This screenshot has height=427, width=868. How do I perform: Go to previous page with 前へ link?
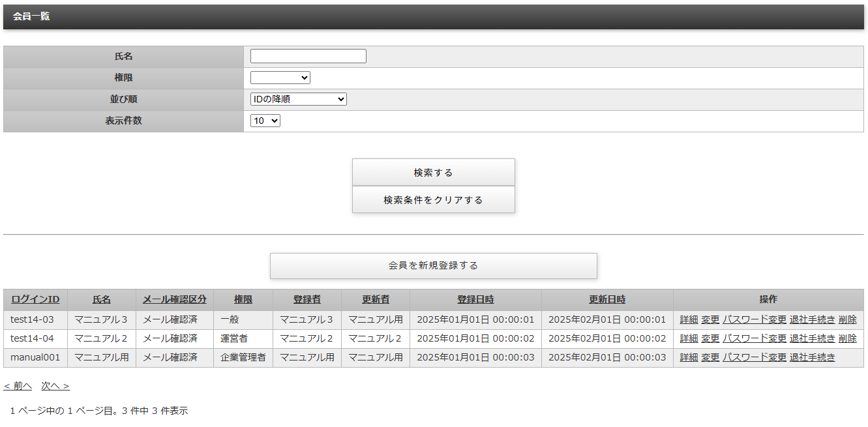pos(18,387)
